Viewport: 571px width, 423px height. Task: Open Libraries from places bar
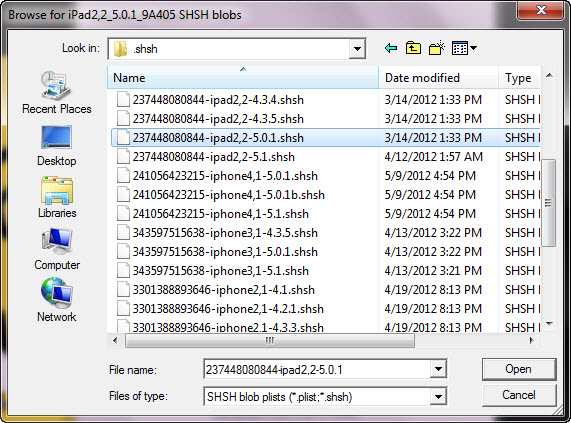click(57, 197)
